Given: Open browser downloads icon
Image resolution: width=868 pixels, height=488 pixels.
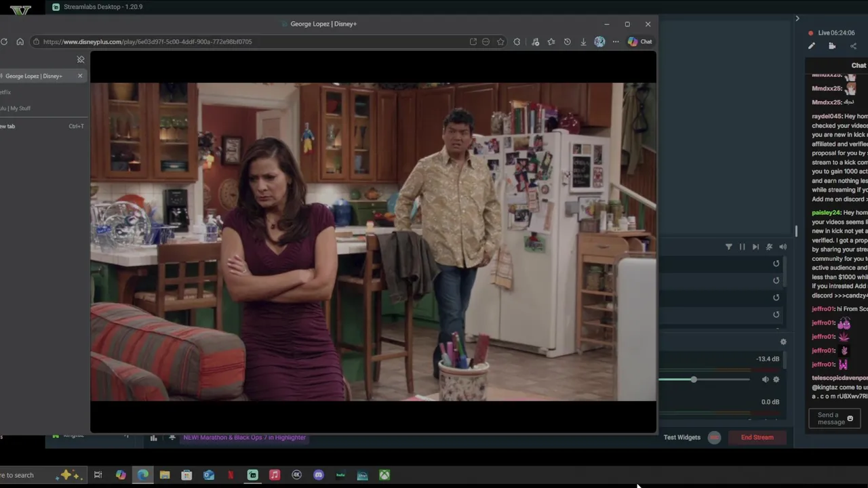Looking at the screenshot, I should click(x=583, y=42).
